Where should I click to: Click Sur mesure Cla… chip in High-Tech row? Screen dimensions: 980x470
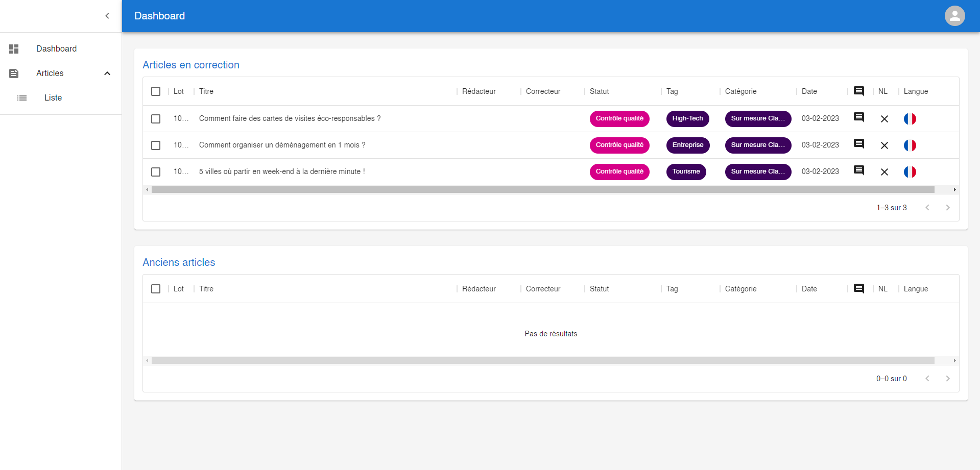point(758,119)
